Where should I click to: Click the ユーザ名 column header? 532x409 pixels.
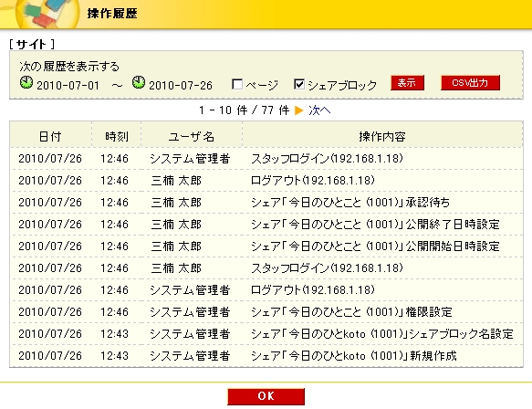[192, 136]
